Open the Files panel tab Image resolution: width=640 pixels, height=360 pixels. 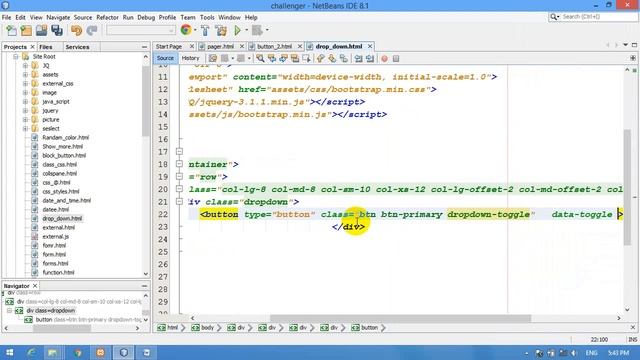coord(46,47)
